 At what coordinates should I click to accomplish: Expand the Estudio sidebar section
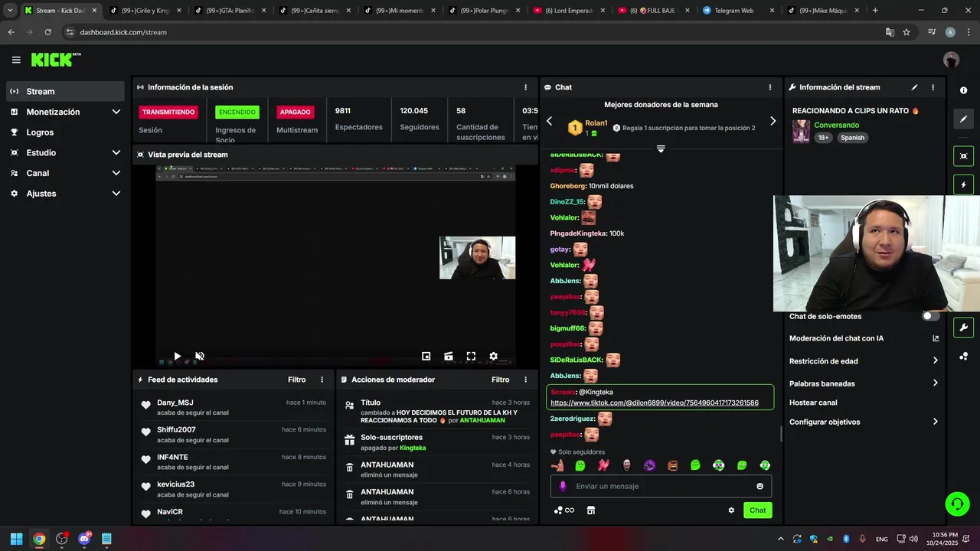tap(116, 152)
